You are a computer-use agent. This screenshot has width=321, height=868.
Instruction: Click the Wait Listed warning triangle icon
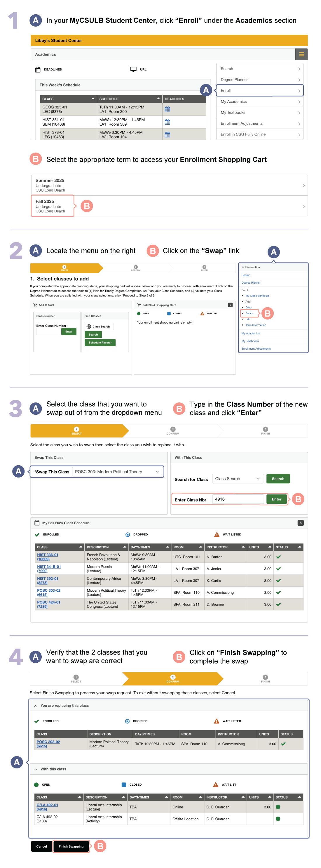(x=217, y=534)
